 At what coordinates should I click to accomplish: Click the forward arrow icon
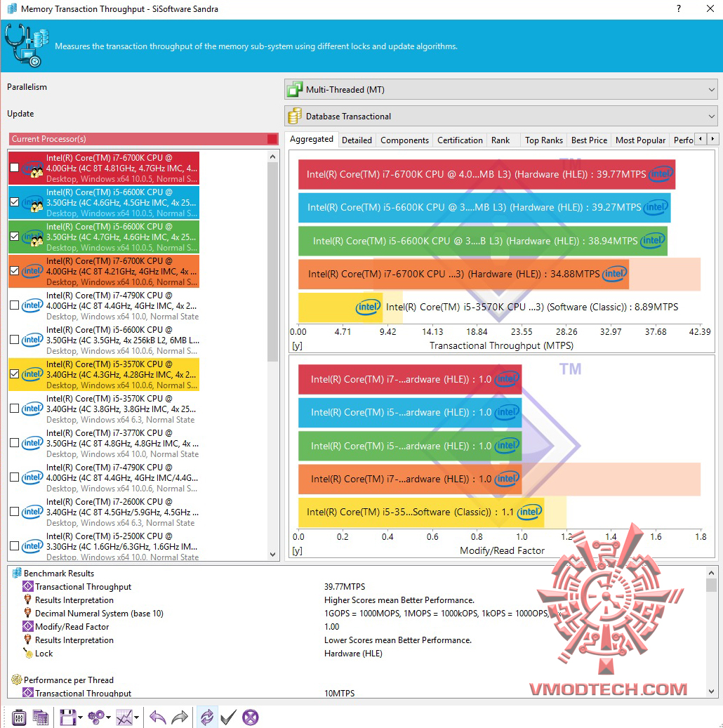[x=180, y=717]
